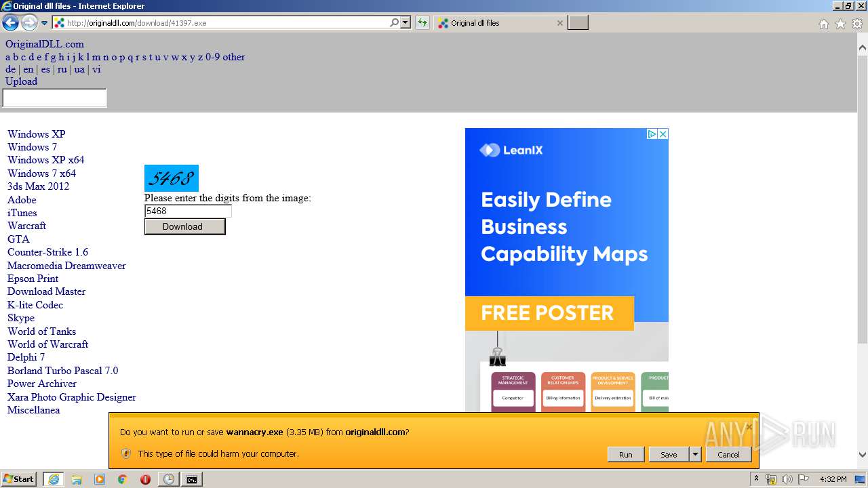Open the World of Tanks category
This screenshot has width=868, height=488.
tap(41, 331)
